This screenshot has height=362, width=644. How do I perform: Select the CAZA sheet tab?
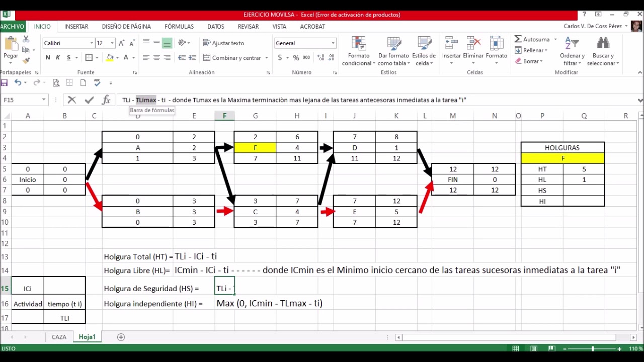[x=59, y=337]
